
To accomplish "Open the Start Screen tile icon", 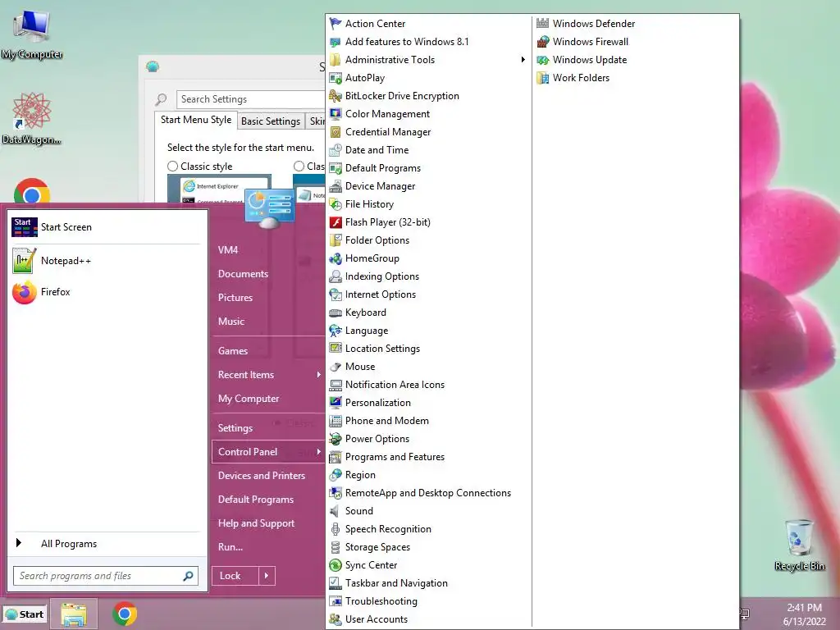I will tap(24, 227).
